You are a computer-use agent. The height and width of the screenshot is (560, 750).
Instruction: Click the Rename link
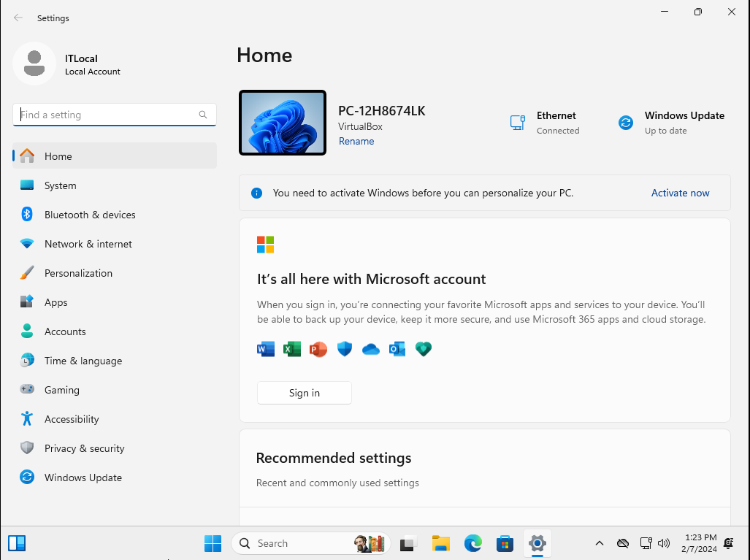click(x=356, y=141)
